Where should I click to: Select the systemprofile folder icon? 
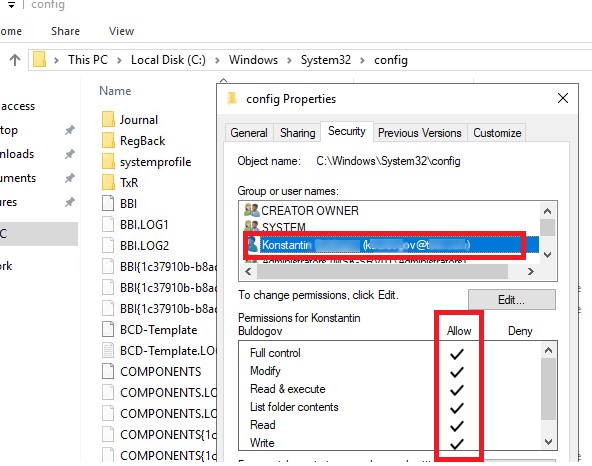tap(108, 162)
